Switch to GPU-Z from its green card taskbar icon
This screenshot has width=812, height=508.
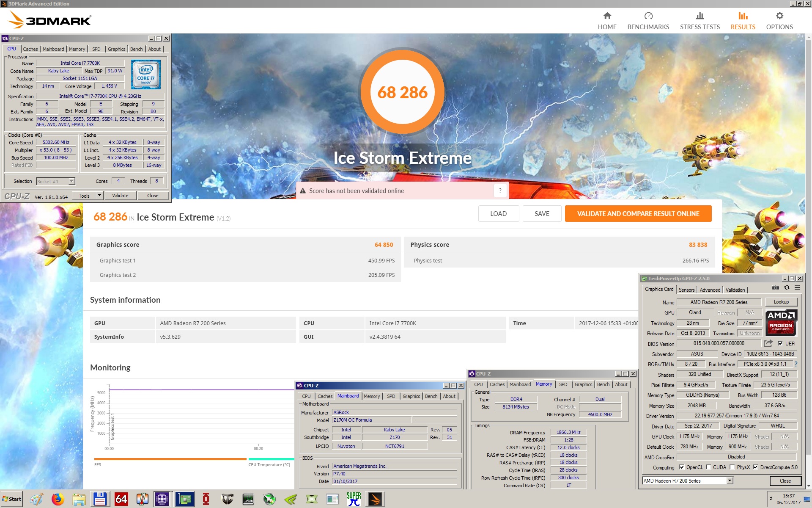pyautogui.click(x=184, y=499)
